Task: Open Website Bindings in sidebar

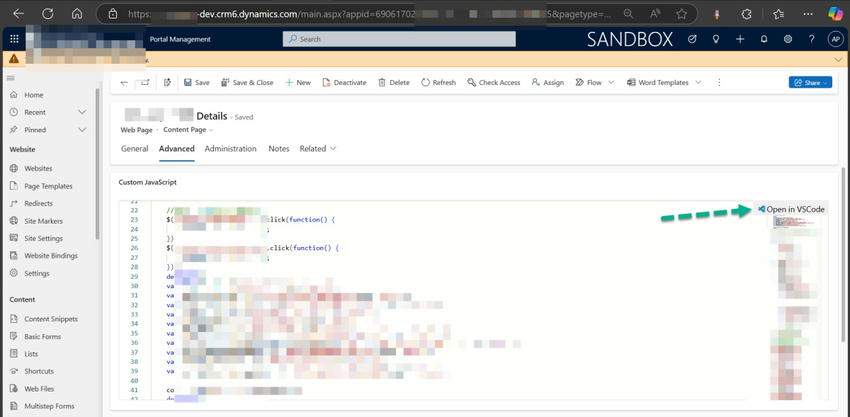Action: pos(49,256)
